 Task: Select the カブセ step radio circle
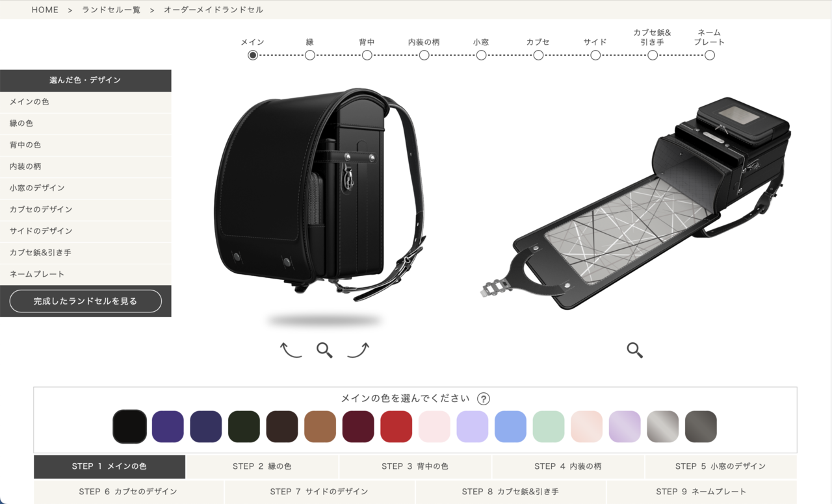538,55
